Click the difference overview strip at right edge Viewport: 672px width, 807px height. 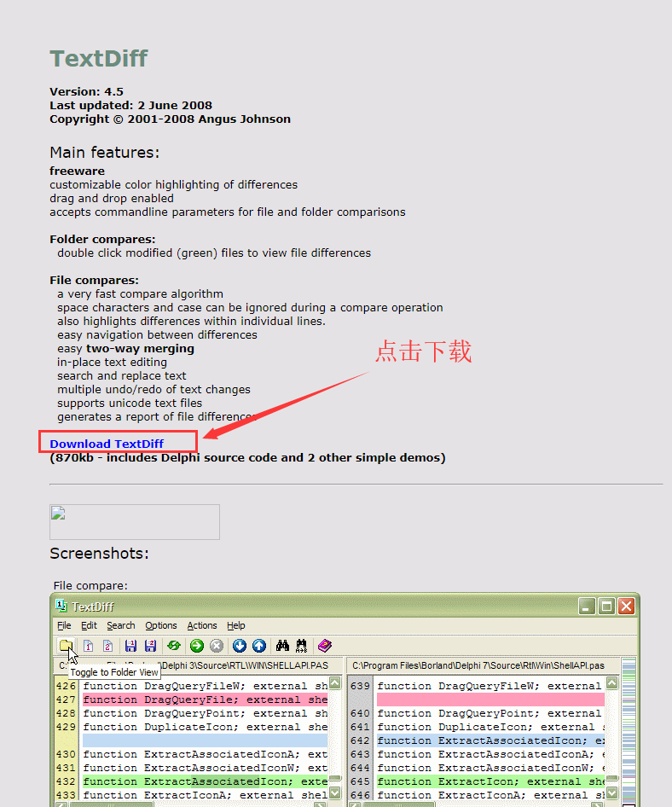click(x=629, y=732)
